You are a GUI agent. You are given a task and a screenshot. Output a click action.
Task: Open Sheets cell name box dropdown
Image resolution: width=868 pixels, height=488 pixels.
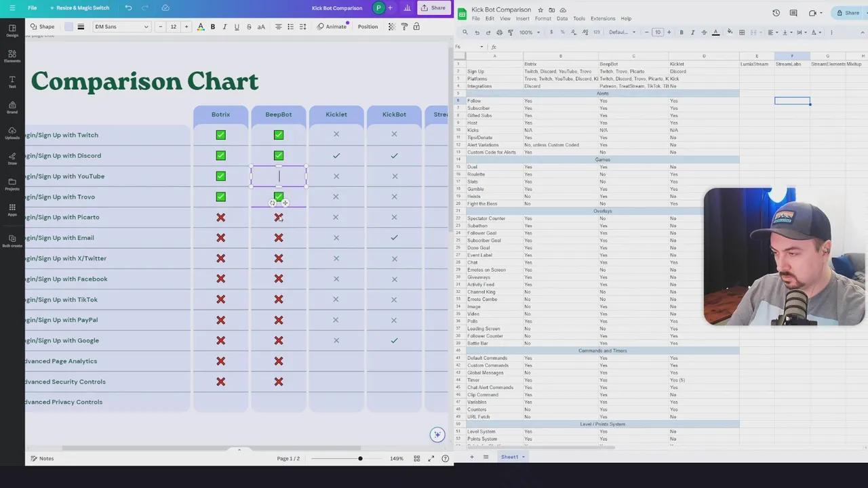pos(481,47)
